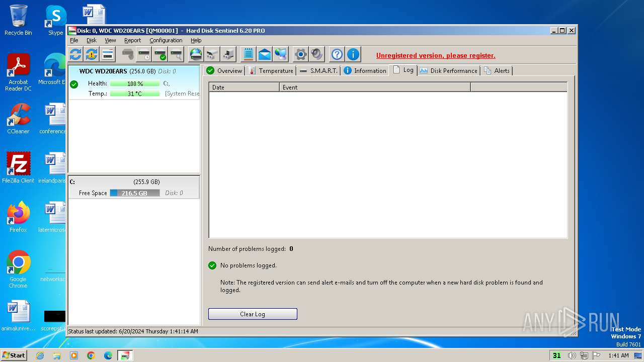This screenshot has width=644, height=362.
Task: Open the media player taskbar icon
Action: point(74,355)
